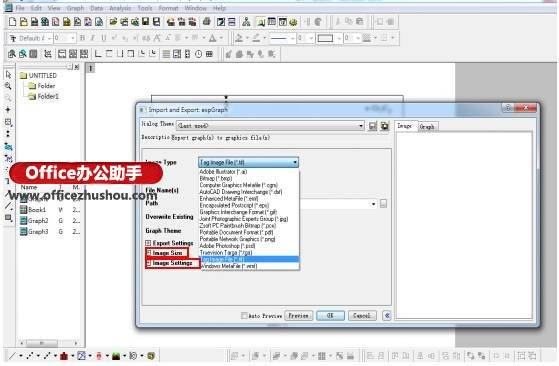This screenshot has height=366, width=559.
Task: Choose Portable Network Graphics (*.png) option
Action: [237, 239]
